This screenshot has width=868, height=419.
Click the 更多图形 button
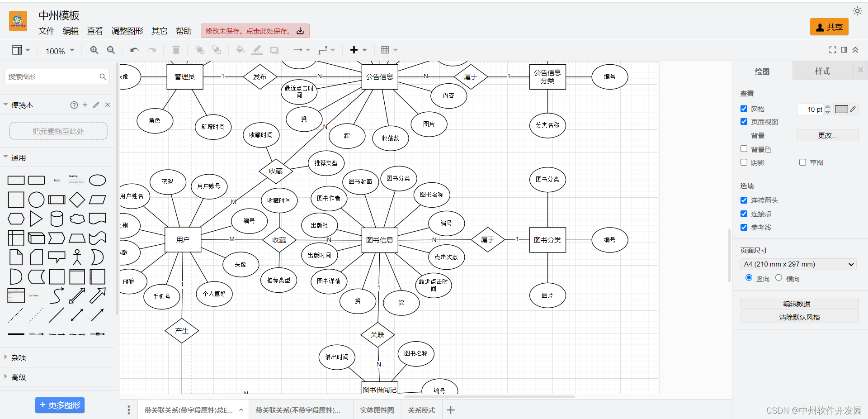pyautogui.click(x=60, y=405)
